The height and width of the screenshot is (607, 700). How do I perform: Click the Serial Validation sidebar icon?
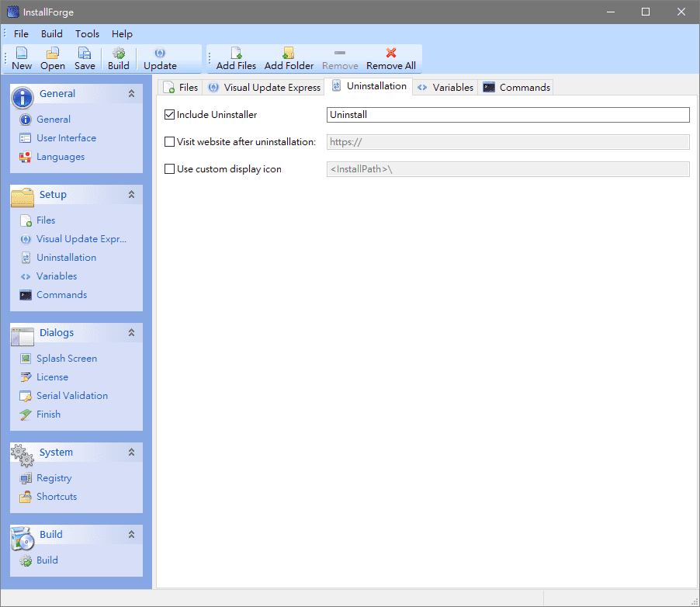(26, 396)
